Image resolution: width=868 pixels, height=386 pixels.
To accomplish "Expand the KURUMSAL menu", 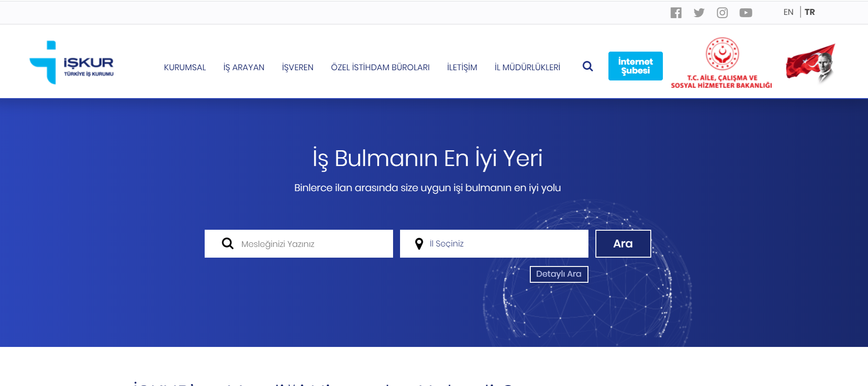I will [185, 67].
